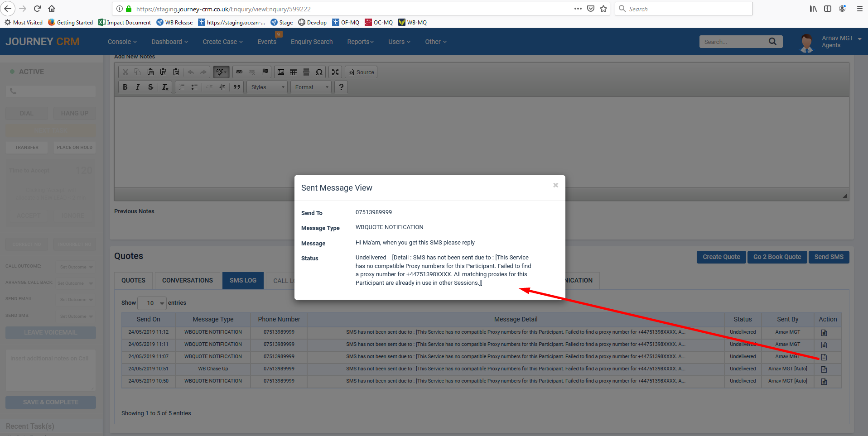Open the Events page
Image resolution: width=868 pixels, height=436 pixels.
pyautogui.click(x=267, y=42)
